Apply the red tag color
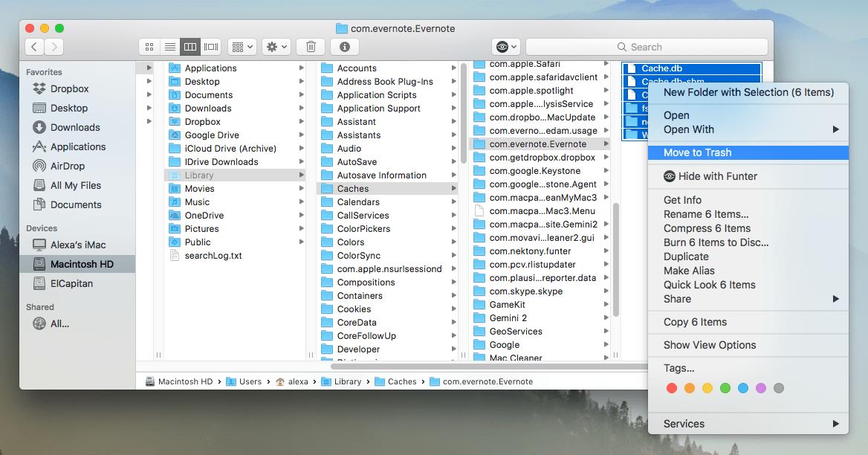 (672, 387)
